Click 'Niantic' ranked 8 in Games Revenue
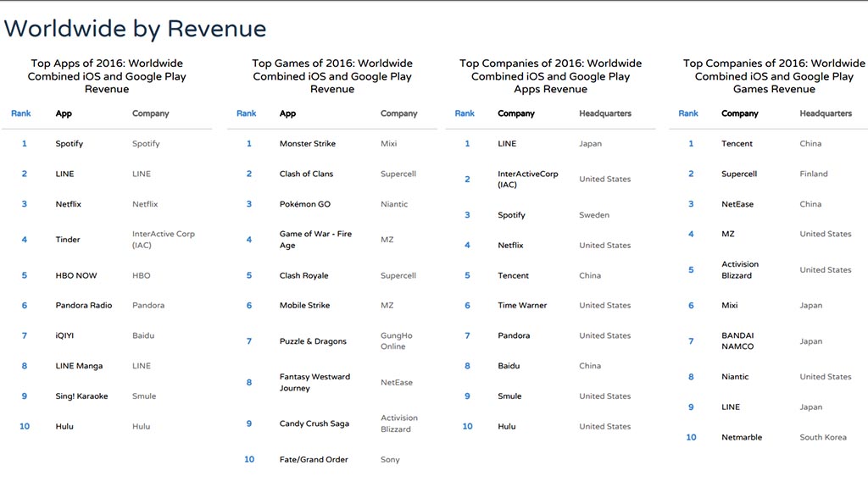868x487 pixels. click(x=735, y=377)
